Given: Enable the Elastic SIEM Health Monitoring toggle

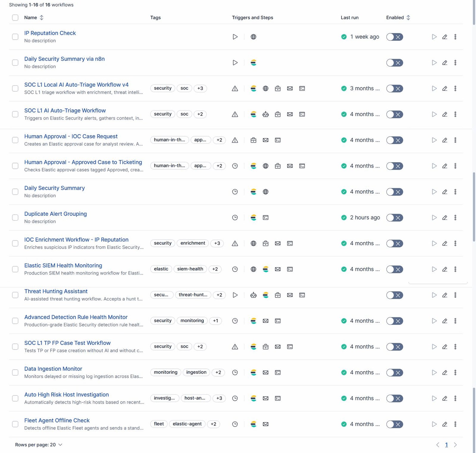Looking at the screenshot, I should click(x=394, y=269).
